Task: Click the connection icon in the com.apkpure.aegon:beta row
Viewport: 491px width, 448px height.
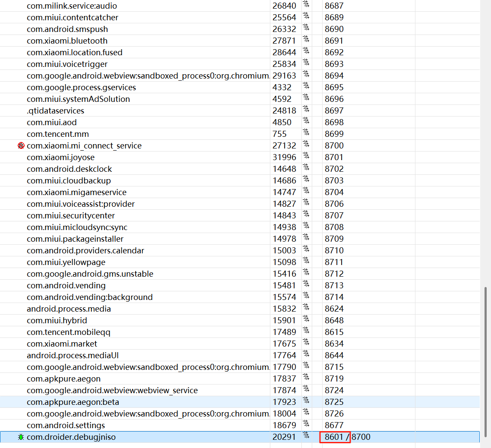Action: pyautogui.click(x=306, y=401)
